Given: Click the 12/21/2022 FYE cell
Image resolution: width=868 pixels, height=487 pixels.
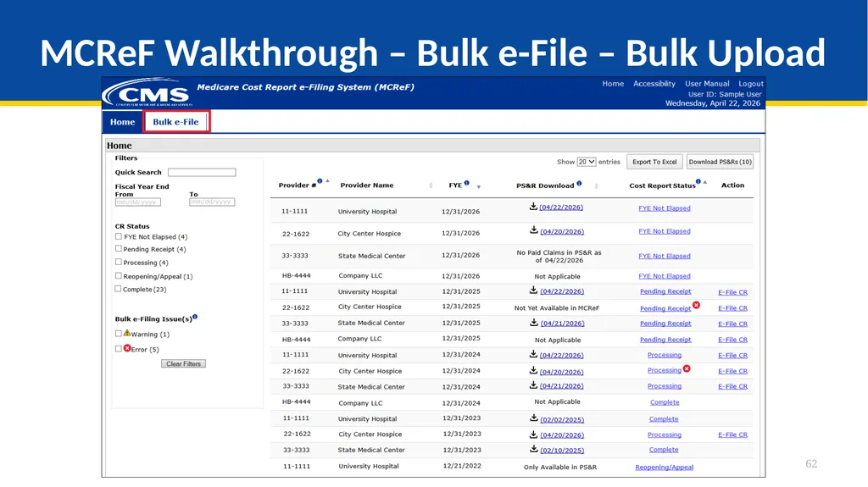Looking at the screenshot, I should pos(462,466).
